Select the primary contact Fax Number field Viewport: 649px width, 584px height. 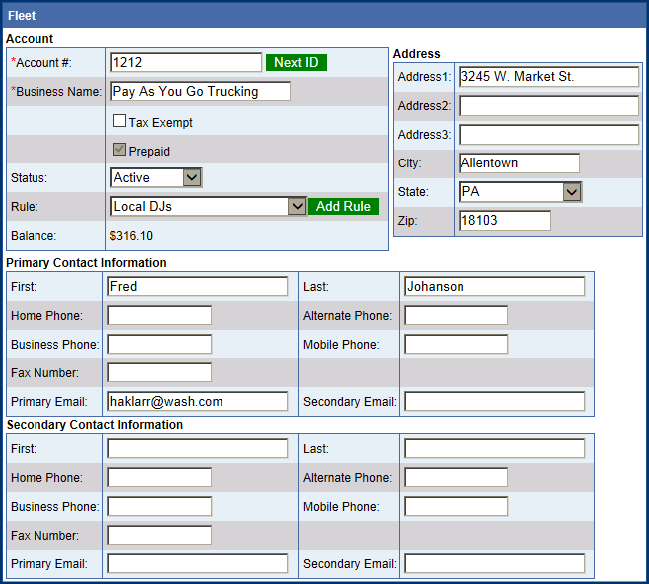[160, 372]
